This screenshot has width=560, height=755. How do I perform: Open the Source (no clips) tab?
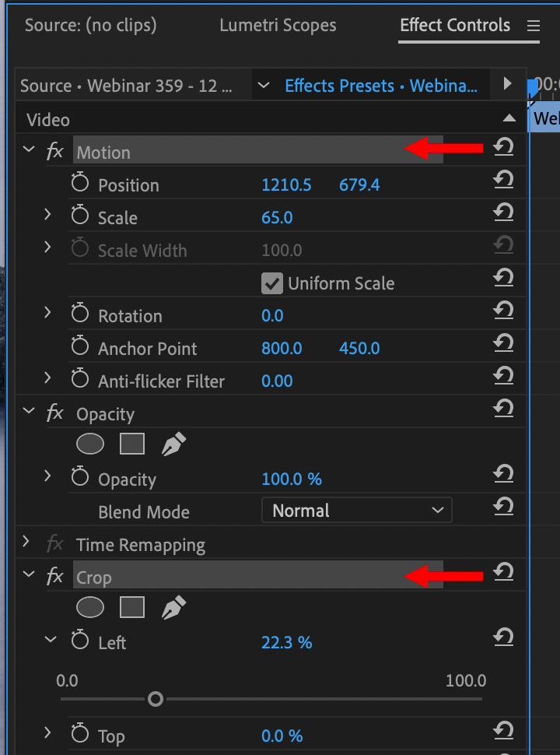tap(90, 25)
